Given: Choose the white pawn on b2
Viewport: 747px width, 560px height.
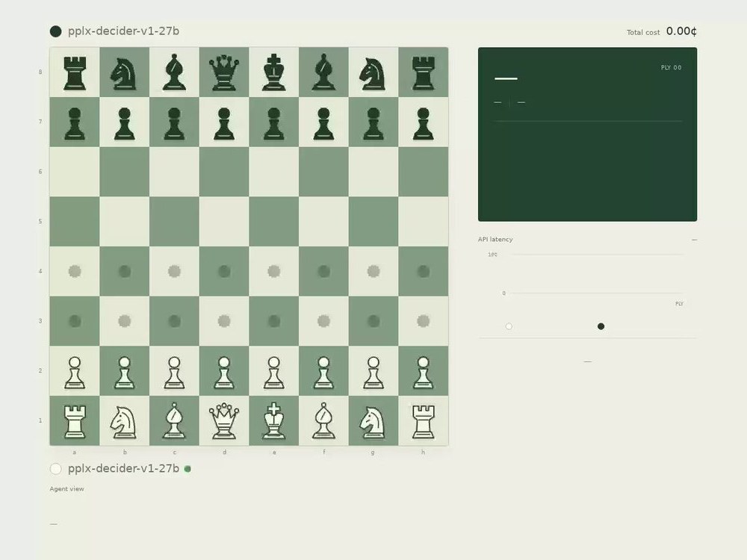Looking at the screenshot, I should click(x=124, y=373).
